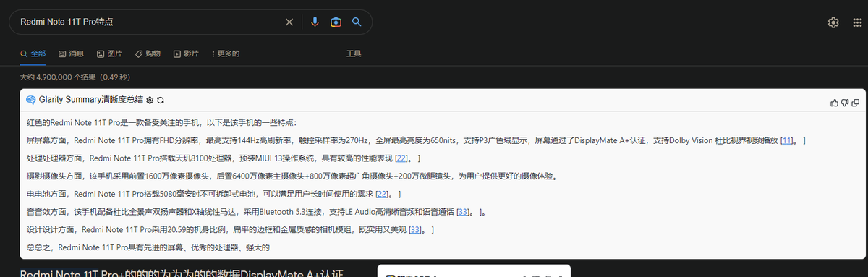Switch to the 消息 (News) tab
Viewport: 868px width, 277px height.
point(71,54)
